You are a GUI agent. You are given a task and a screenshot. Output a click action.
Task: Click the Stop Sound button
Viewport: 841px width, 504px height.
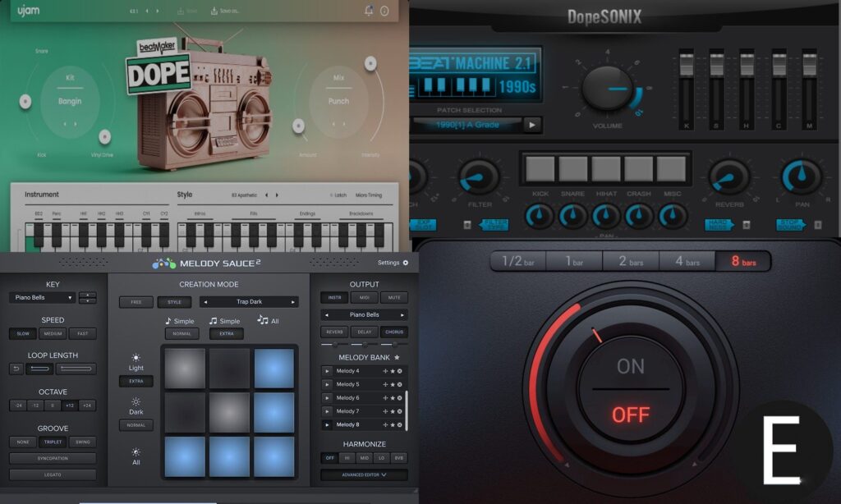tap(790, 224)
